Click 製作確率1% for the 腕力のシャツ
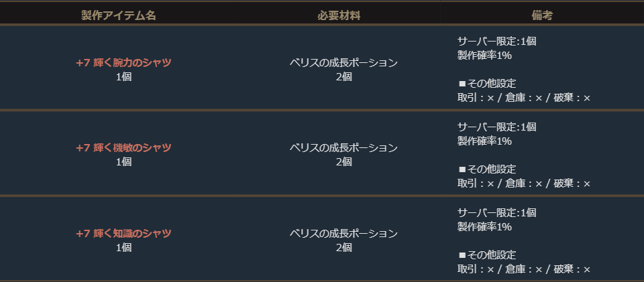 (484, 55)
